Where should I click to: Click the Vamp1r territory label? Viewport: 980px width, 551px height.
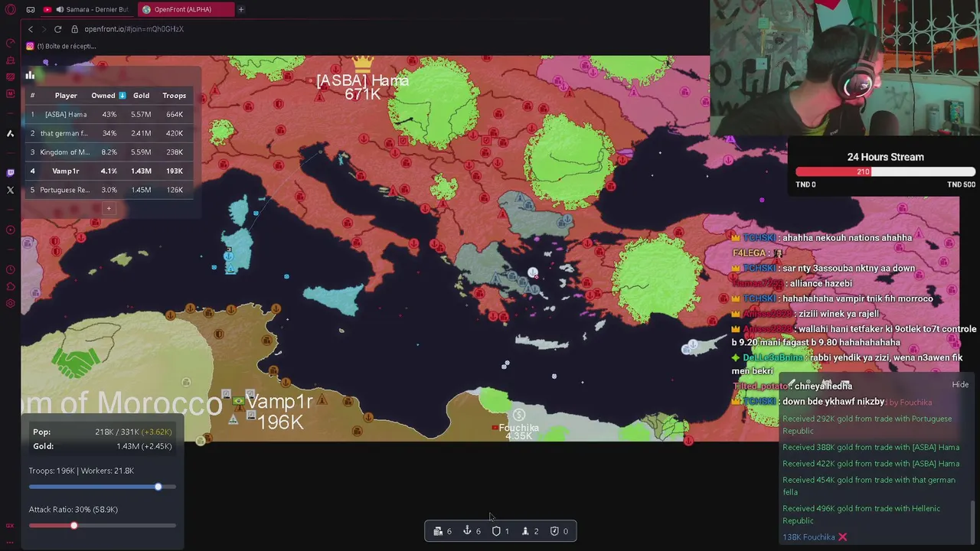coord(279,402)
